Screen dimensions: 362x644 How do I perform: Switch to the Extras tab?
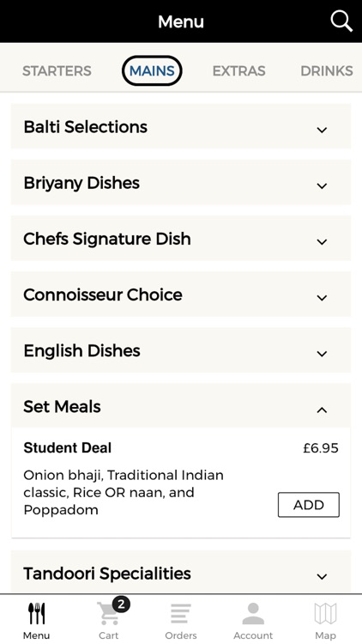tap(238, 71)
